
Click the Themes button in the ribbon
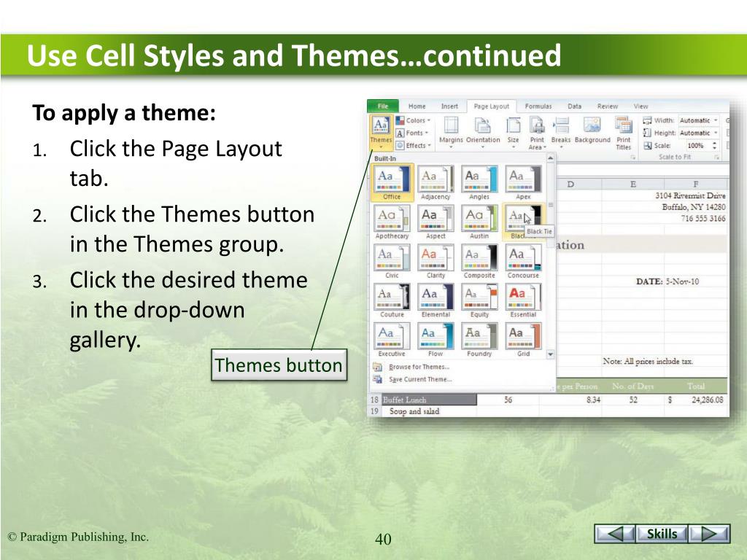click(x=381, y=132)
